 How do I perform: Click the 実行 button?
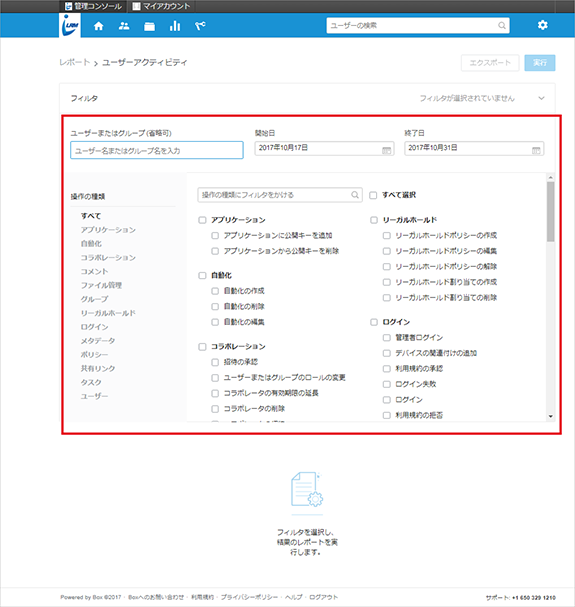pyautogui.click(x=540, y=63)
